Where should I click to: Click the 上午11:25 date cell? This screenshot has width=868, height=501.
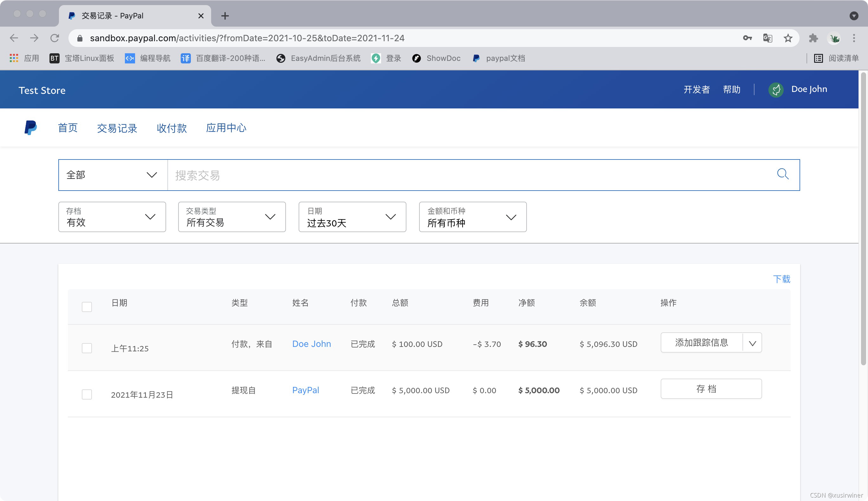tap(130, 348)
